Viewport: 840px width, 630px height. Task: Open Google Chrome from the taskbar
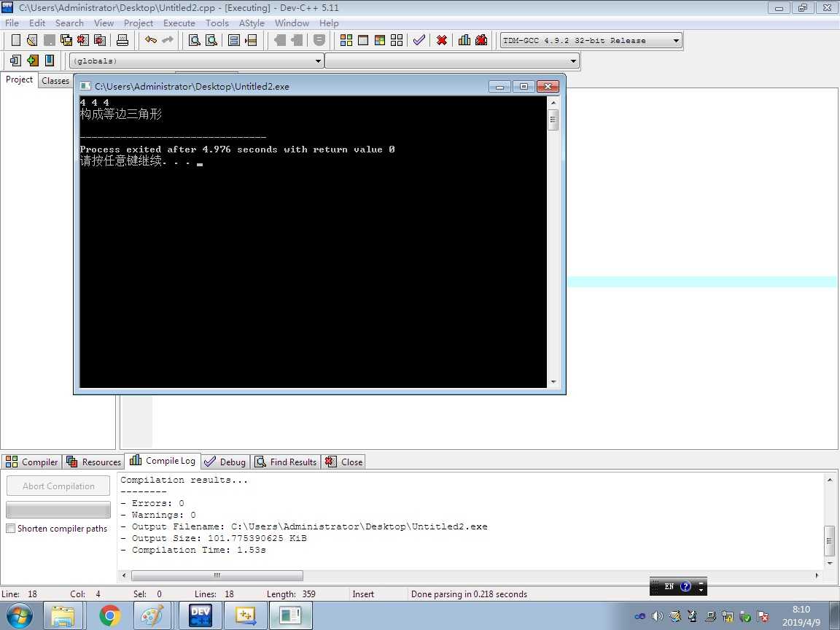[110, 616]
